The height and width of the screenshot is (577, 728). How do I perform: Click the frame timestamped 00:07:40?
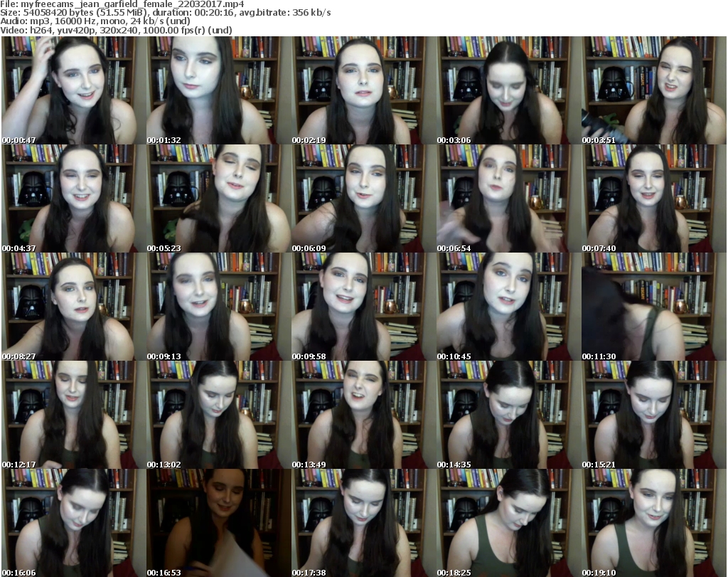pyautogui.click(x=654, y=198)
